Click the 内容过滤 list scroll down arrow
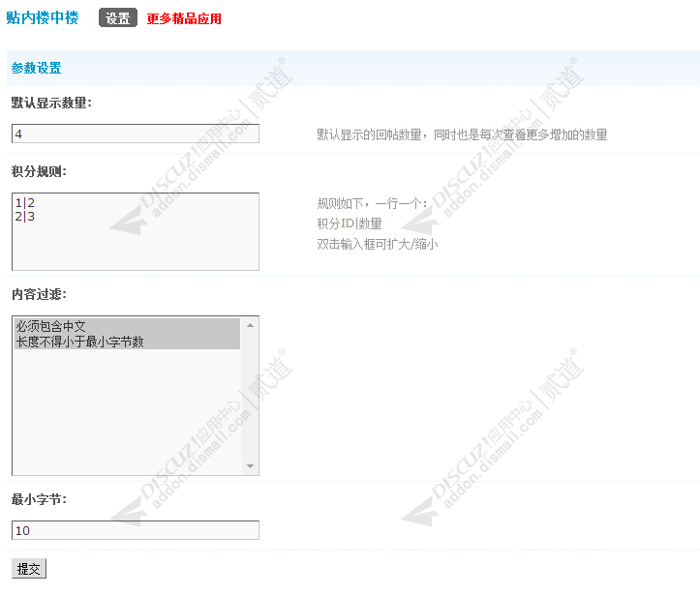 (x=250, y=466)
